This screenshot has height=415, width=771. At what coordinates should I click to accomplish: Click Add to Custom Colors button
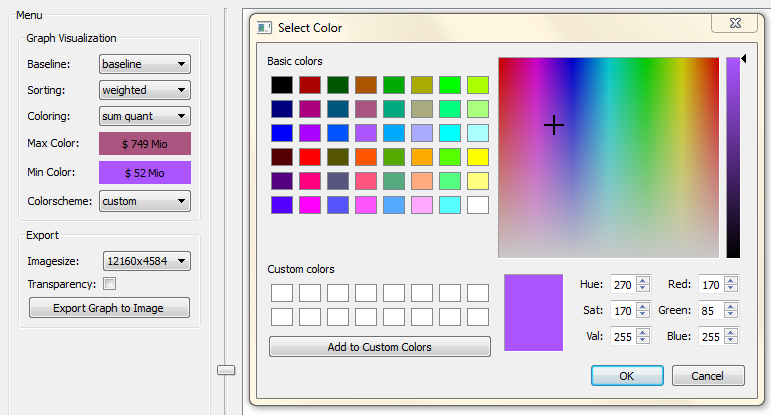[x=380, y=347]
